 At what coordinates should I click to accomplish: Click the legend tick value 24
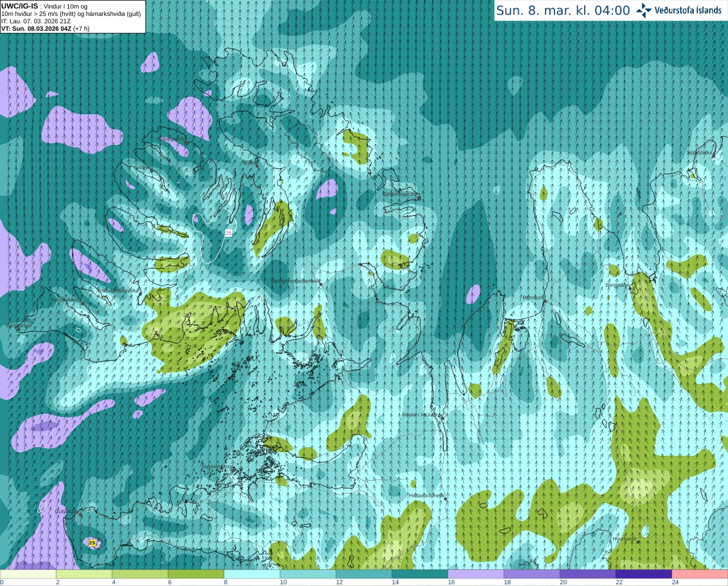675,582
